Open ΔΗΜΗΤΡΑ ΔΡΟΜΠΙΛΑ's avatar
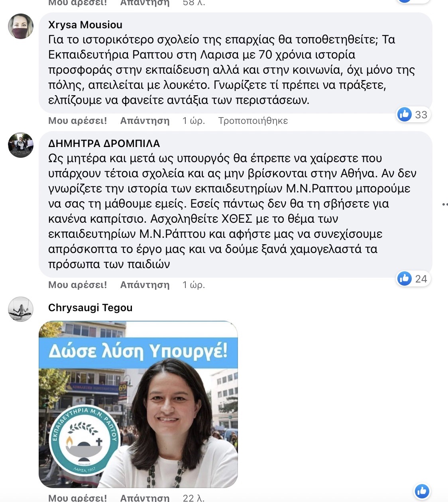This screenshot has height=502, width=448. click(x=21, y=145)
